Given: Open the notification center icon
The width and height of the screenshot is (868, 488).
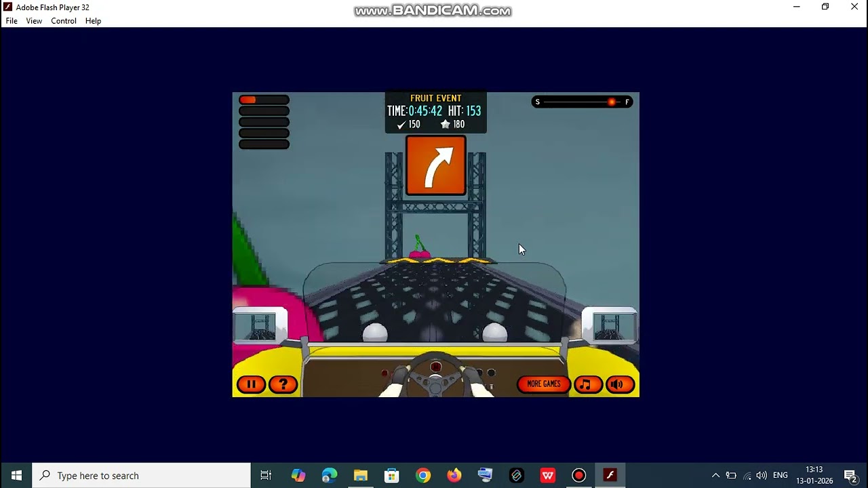Looking at the screenshot, I should point(850,476).
